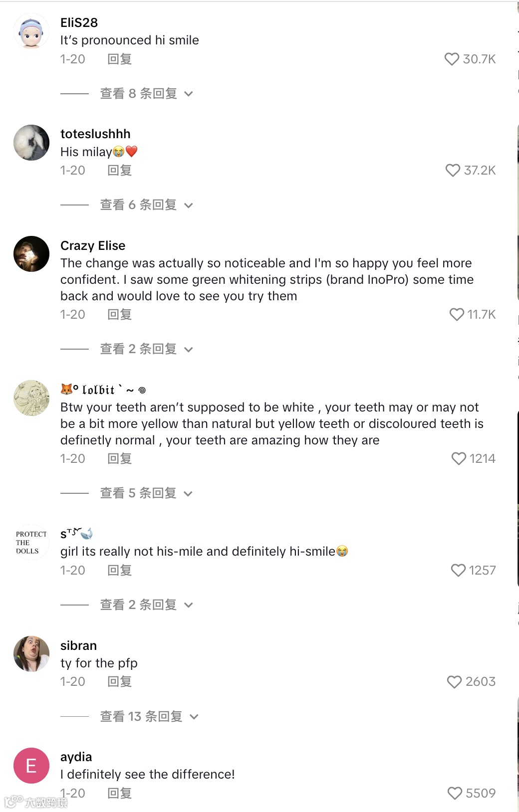Reply to aydia's comment using 回复

coord(120,793)
